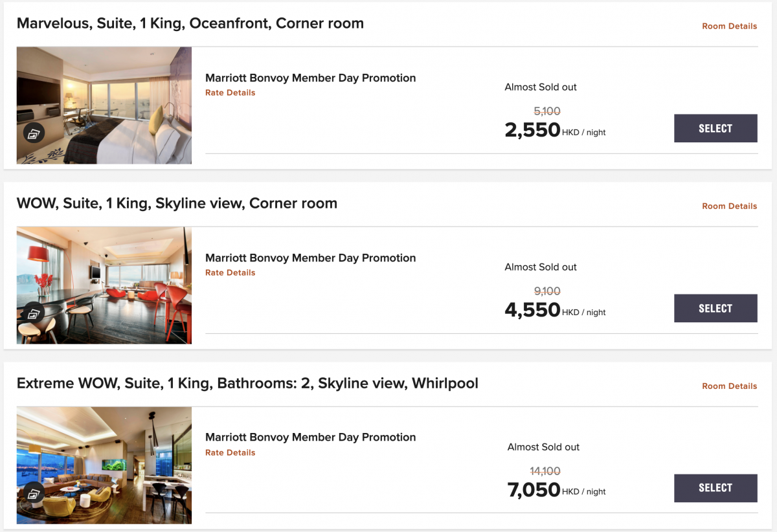Open Room Details for Extreme WOW Suite
The height and width of the screenshot is (532, 777).
(729, 386)
